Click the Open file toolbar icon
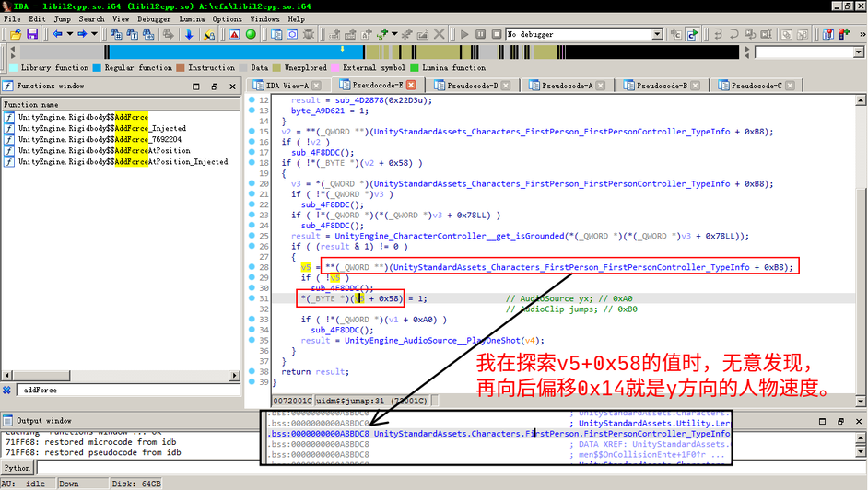The height and width of the screenshot is (490, 868). pos(16,34)
